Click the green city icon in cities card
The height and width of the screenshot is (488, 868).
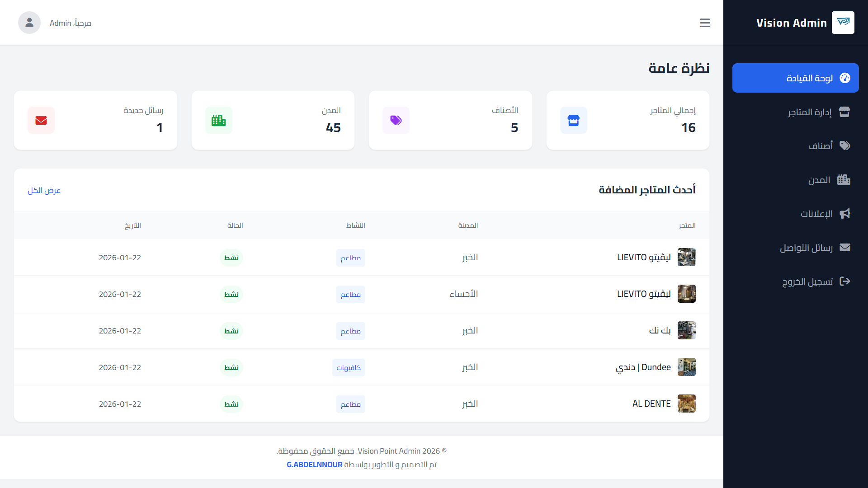[218, 120]
